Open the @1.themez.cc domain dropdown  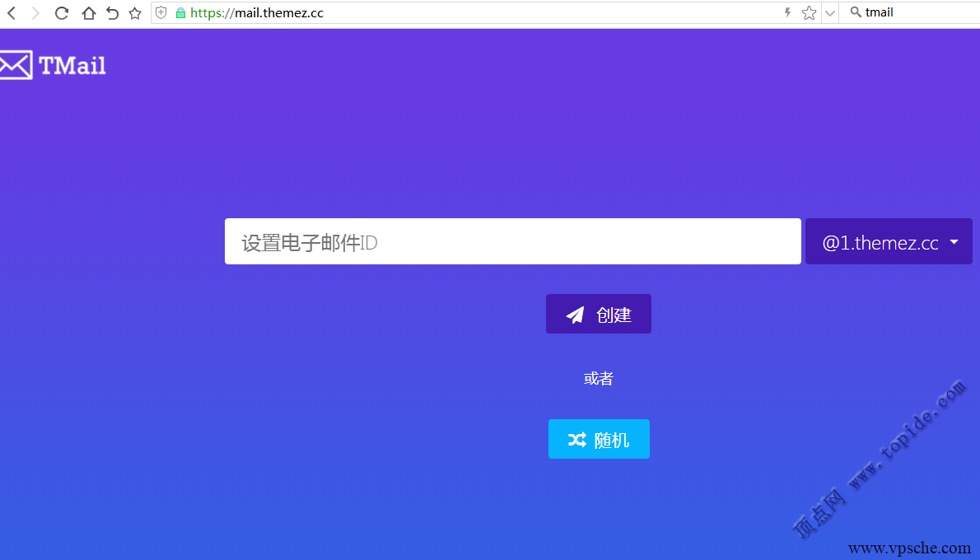tap(889, 242)
